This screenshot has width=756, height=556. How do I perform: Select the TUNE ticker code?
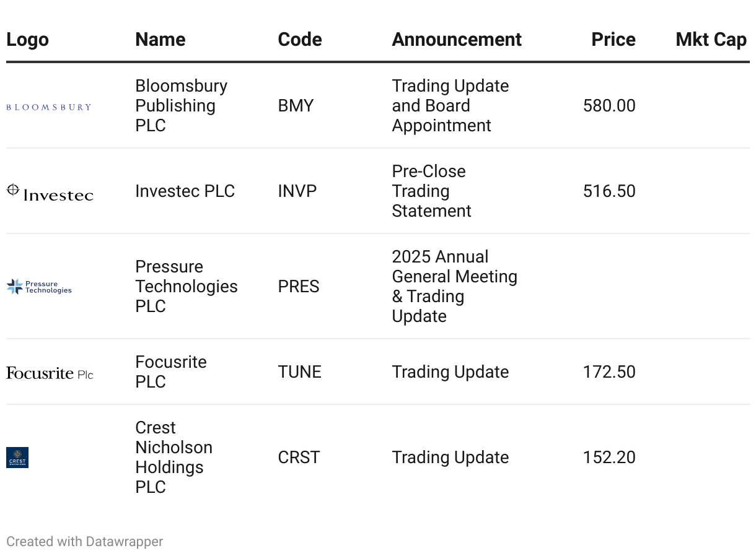pos(299,371)
